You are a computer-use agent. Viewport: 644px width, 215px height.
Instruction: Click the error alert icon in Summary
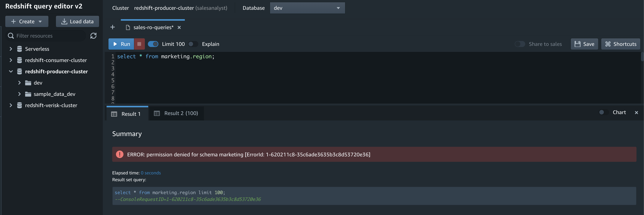(x=120, y=154)
